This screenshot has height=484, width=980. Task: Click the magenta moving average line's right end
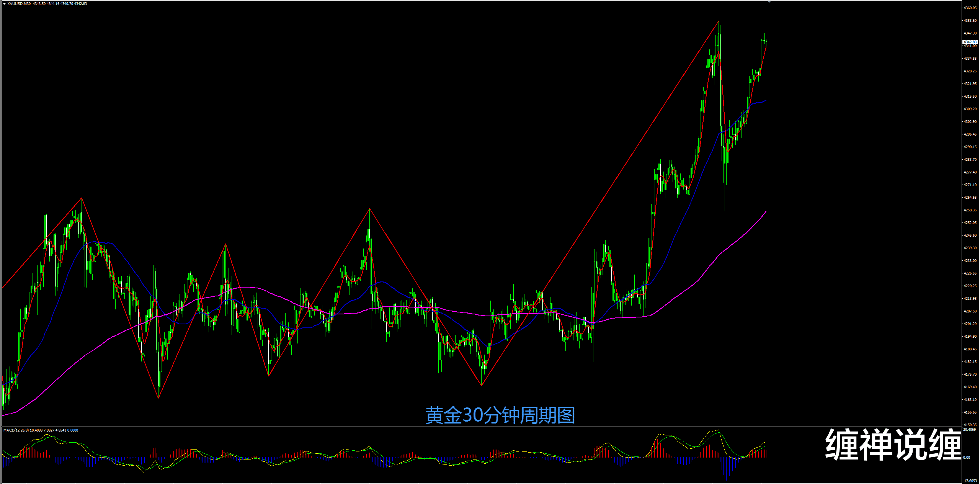(766, 212)
